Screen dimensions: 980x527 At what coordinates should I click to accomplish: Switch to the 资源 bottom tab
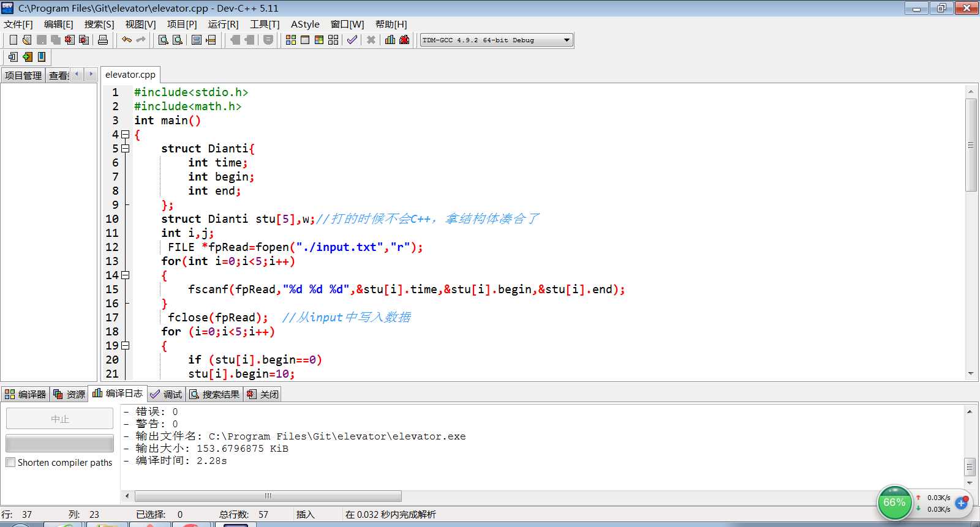pyautogui.click(x=69, y=394)
